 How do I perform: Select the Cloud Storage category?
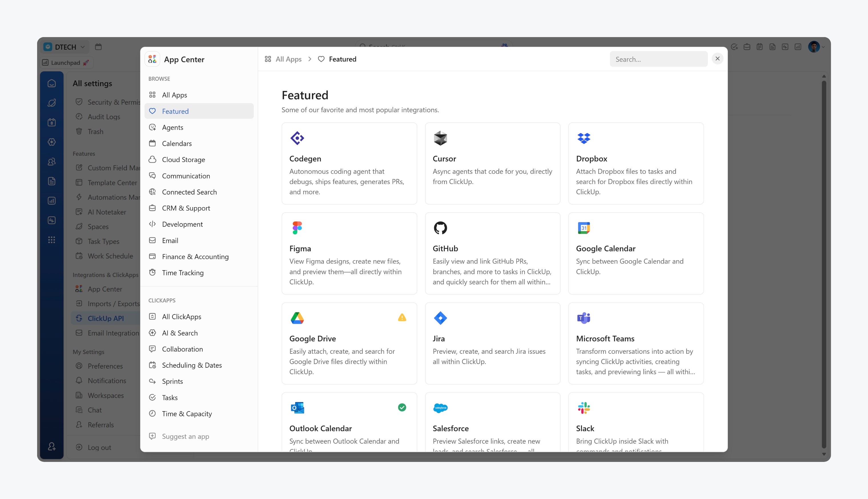(x=184, y=160)
